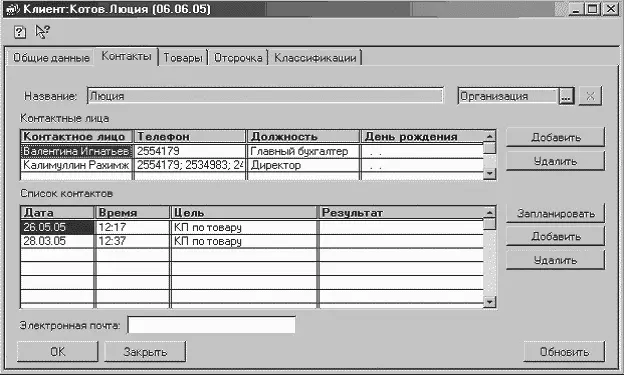The height and width of the screenshot is (375, 624).
Task: Click Запланировать to schedule a contact
Action: tap(555, 213)
